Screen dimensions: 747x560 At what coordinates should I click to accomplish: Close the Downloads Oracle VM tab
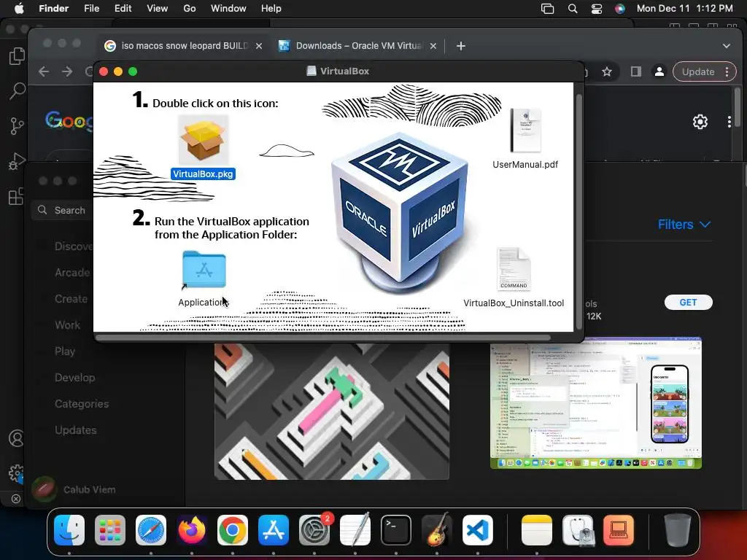pyautogui.click(x=433, y=46)
